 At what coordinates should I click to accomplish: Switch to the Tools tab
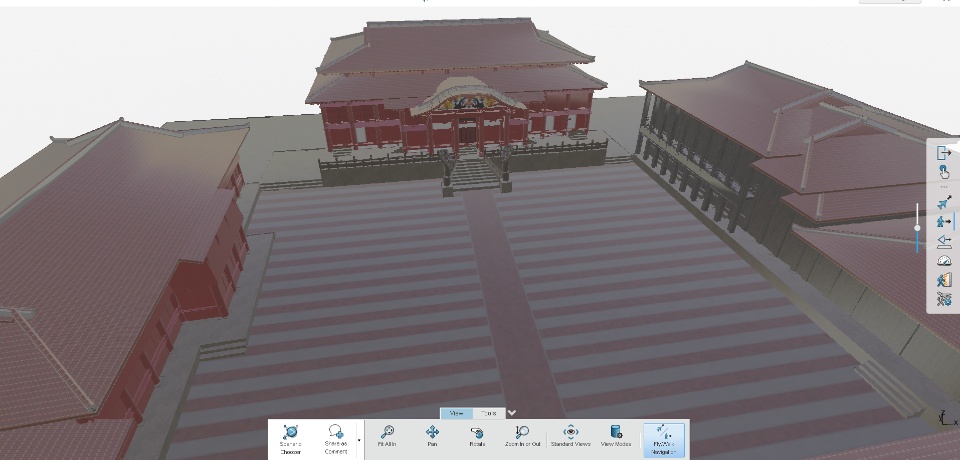489,413
